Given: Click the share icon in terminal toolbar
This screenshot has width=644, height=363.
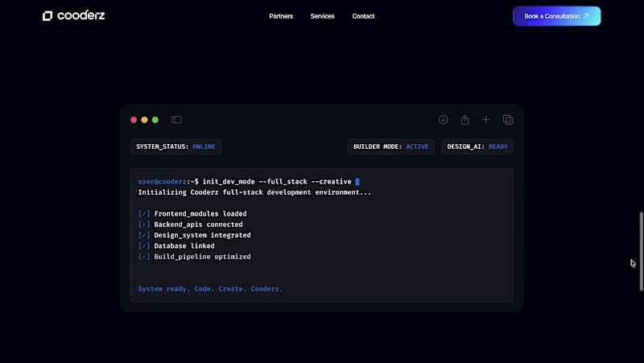Looking at the screenshot, I should tap(464, 119).
